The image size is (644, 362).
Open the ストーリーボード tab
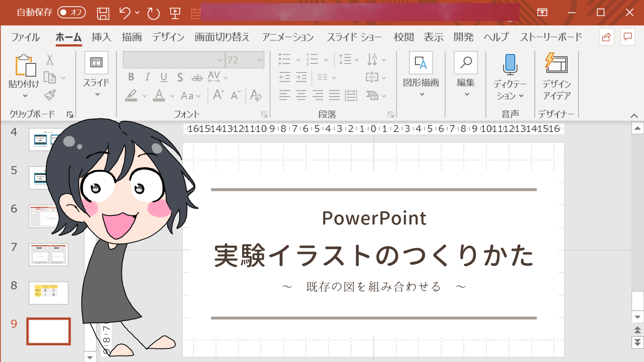click(551, 37)
